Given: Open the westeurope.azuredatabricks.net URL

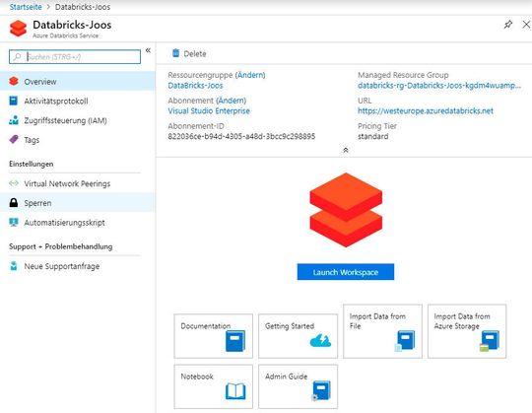Looking at the screenshot, I should click(x=426, y=111).
